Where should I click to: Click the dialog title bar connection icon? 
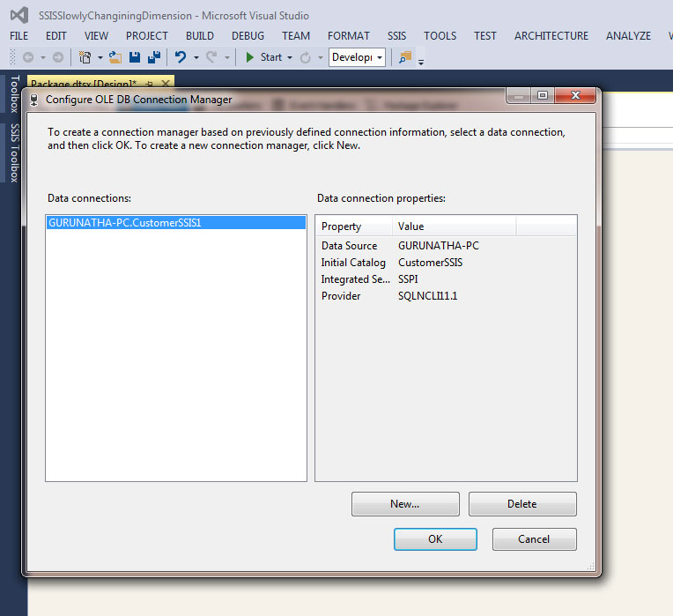(33, 100)
